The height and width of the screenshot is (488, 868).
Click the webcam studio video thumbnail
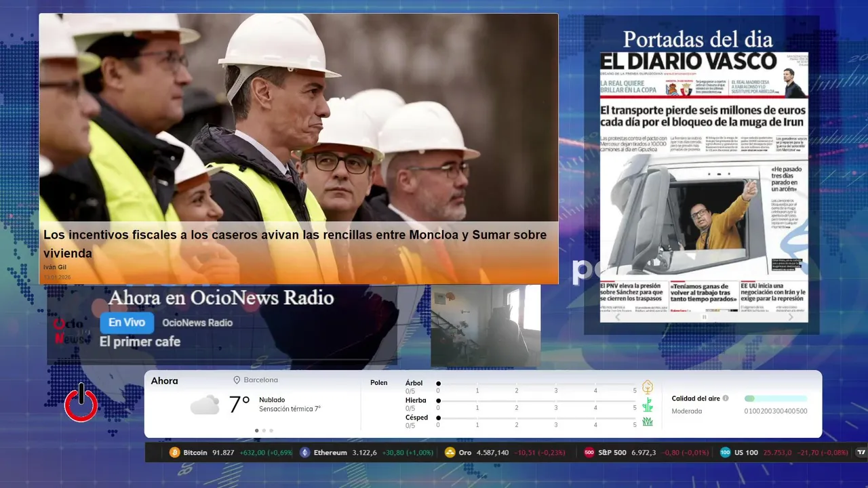(486, 326)
